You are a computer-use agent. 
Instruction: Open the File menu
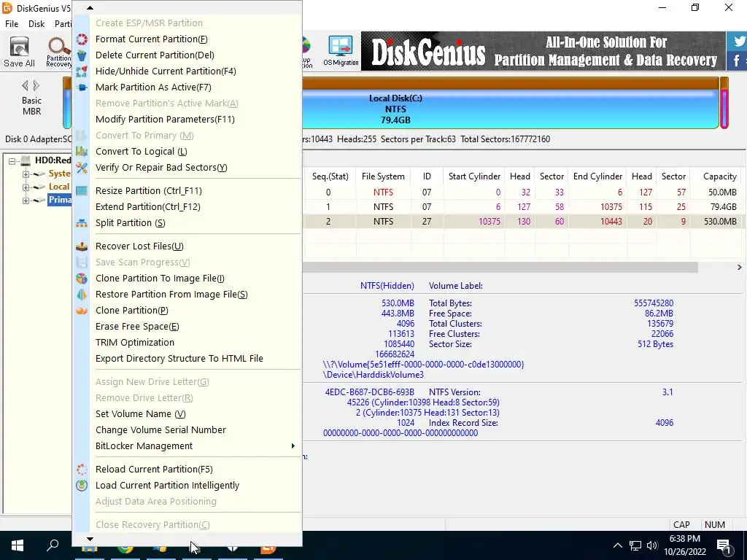coord(12,24)
